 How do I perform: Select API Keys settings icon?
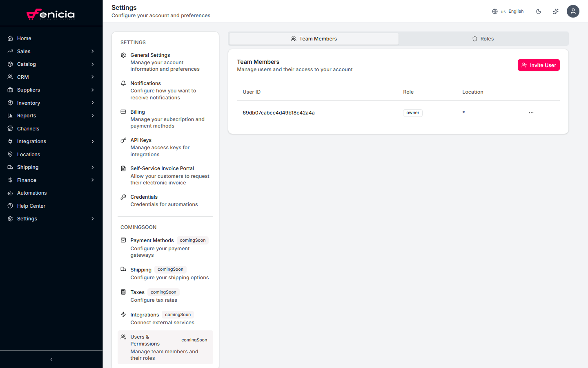click(x=123, y=140)
